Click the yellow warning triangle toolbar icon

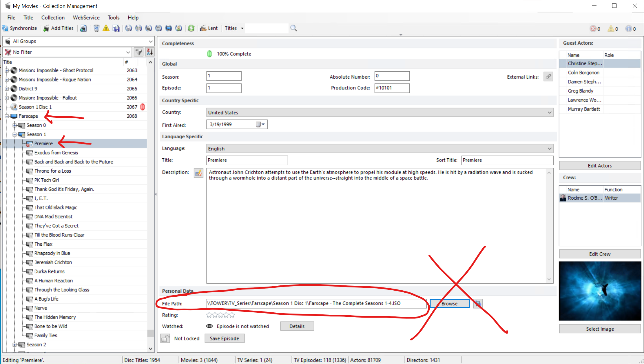point(106,28)
